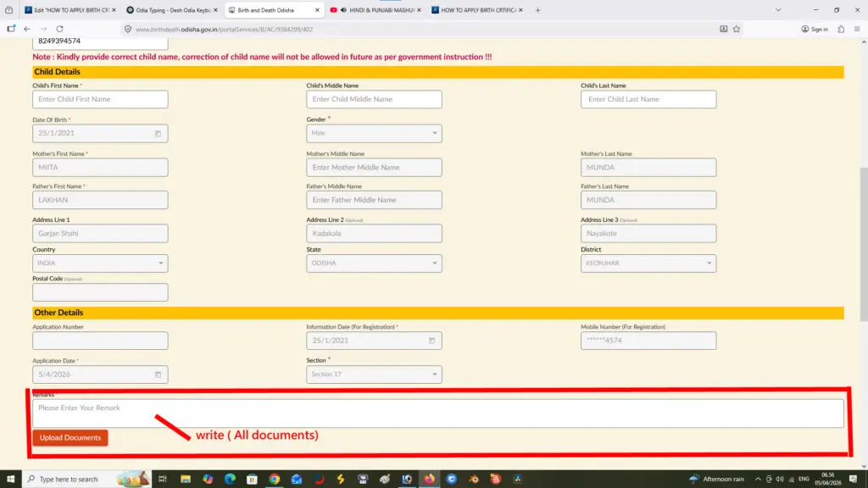
Task: Click Sign in in the browser toolbar
Action: click(815, 29)
